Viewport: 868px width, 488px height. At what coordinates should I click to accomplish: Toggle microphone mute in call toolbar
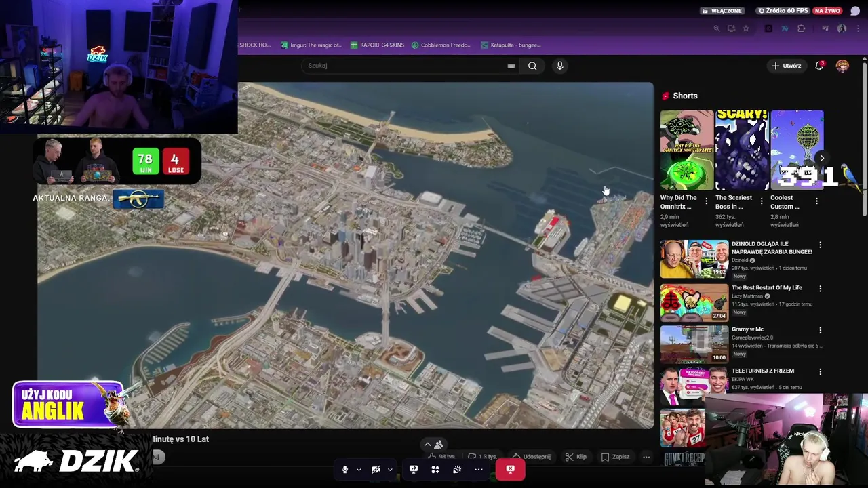pyautogui.click(x=344, y=469)
